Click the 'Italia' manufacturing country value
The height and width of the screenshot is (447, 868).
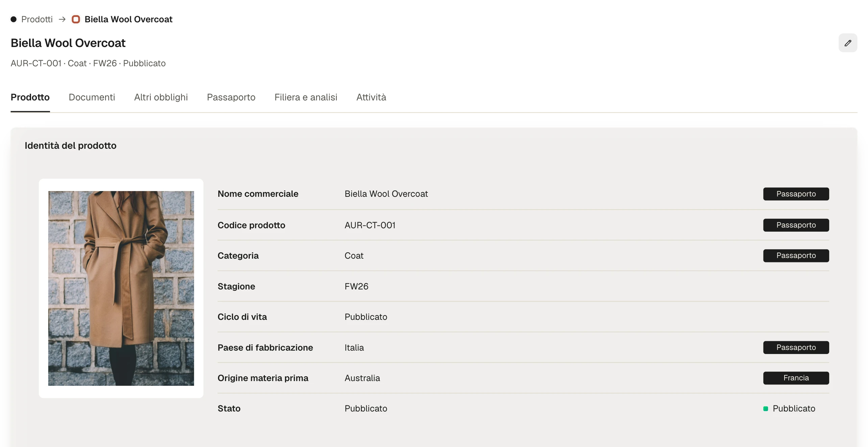(354, 348)
